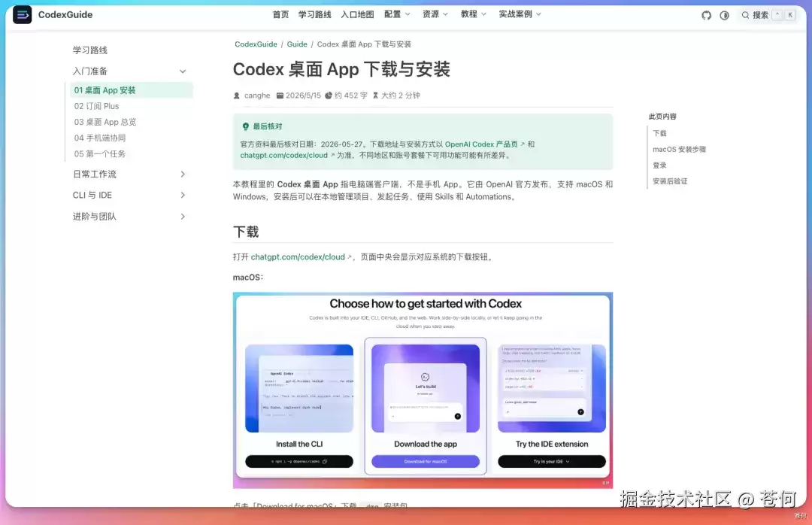This screenshot has width=812, height=525.
Task: Toggle the dark/light theme icon
Action: click(725, 16)
